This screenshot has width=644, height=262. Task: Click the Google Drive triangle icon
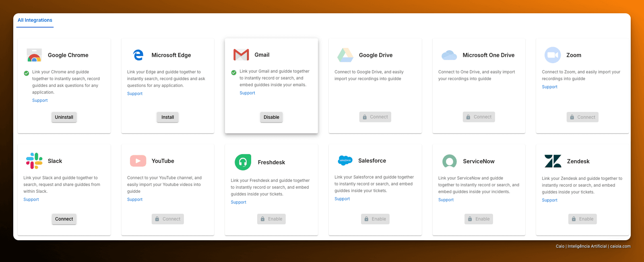(x=345, y=55)
